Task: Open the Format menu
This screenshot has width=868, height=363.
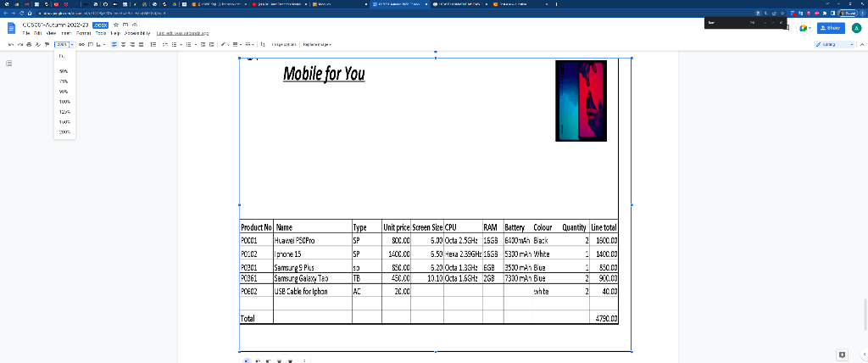Action: click(84, 33)
